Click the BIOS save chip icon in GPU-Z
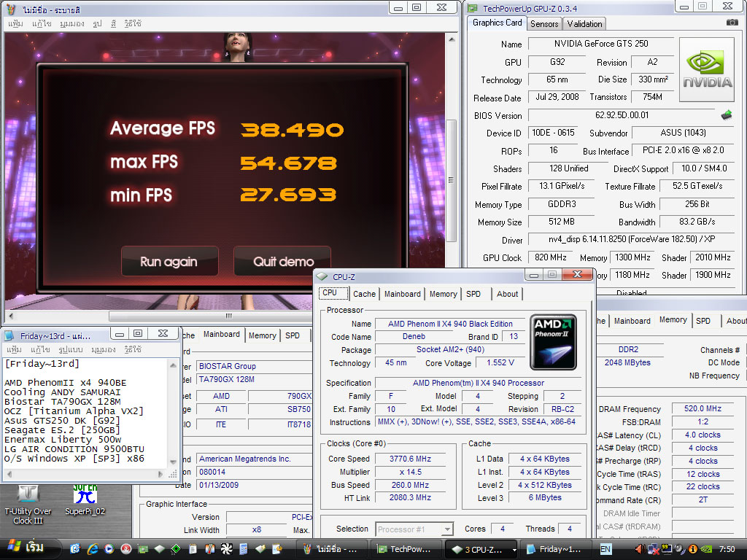 (727, 114)
